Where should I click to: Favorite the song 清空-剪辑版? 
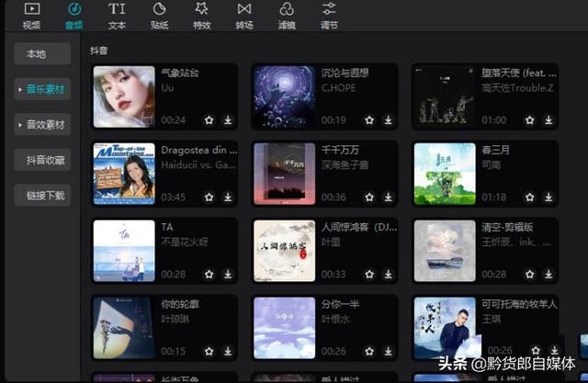[529, 274]
